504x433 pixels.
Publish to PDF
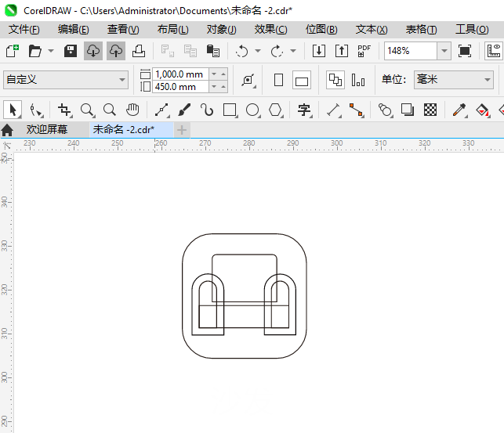click(x=364, y=51)
